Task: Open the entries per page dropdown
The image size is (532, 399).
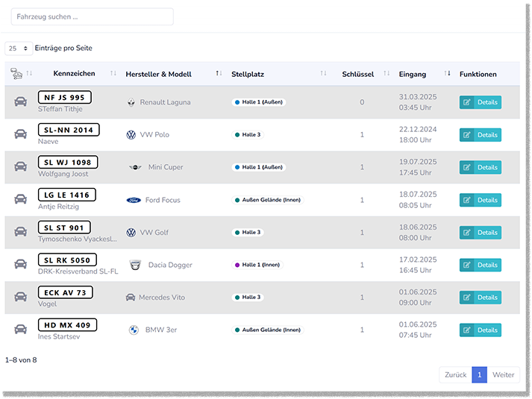Action: coord(19,48)
